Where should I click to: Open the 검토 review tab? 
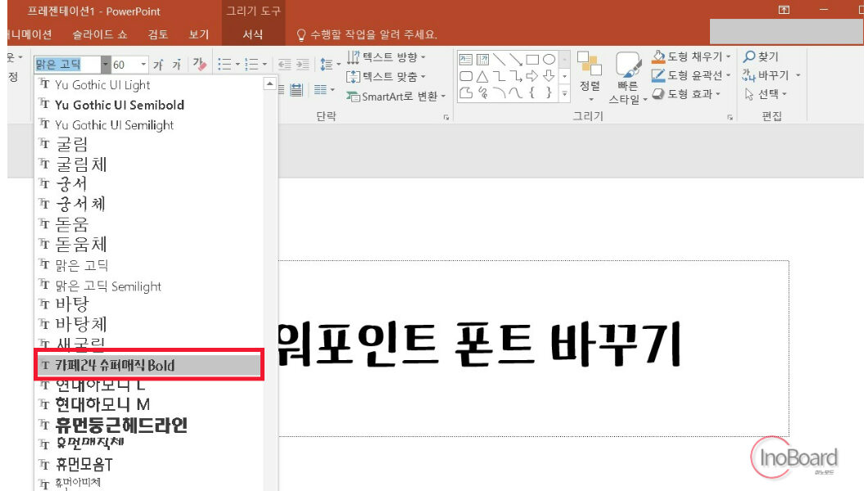click(x=158, y=34)
